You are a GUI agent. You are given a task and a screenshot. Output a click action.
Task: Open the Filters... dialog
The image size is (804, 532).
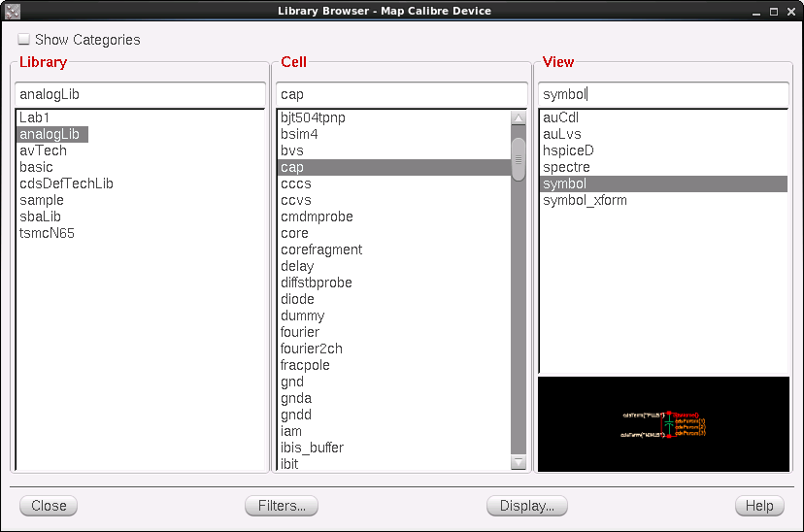coord(282,506)
